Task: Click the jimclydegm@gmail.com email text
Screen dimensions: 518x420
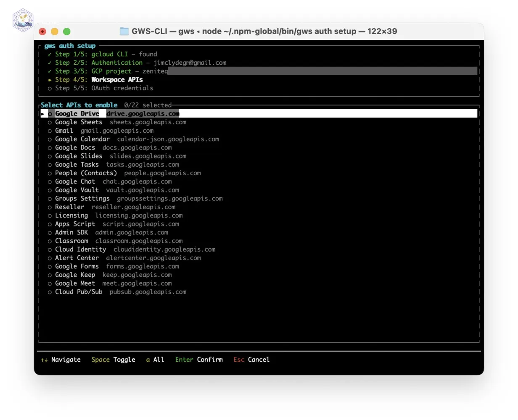Action: pyautogui.click(x=190, y=63)
